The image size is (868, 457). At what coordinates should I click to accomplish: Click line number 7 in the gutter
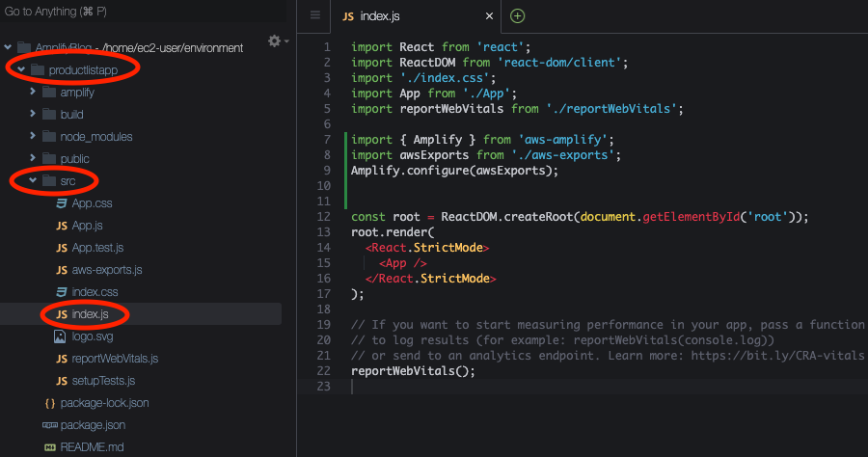click(327, 140)
